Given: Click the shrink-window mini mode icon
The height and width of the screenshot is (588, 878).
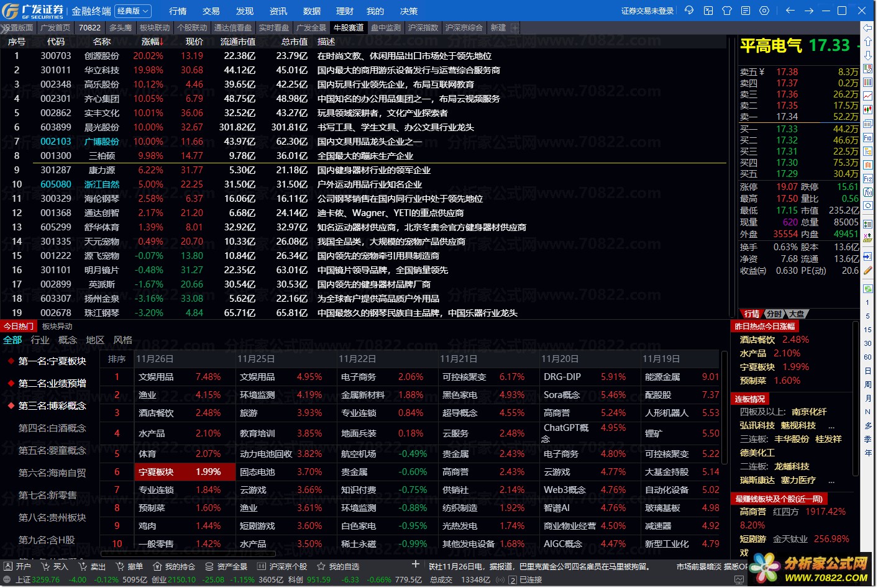Looking at the screenshot, I should pos(708,11).
